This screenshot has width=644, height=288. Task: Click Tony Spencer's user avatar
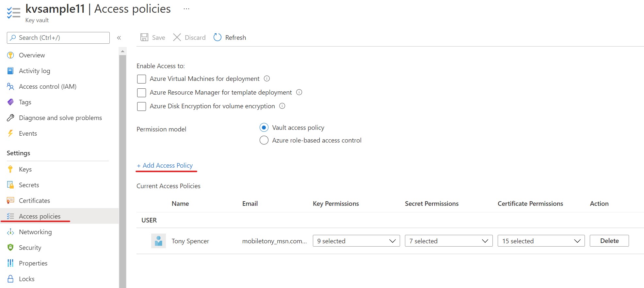tap(158, 241)
